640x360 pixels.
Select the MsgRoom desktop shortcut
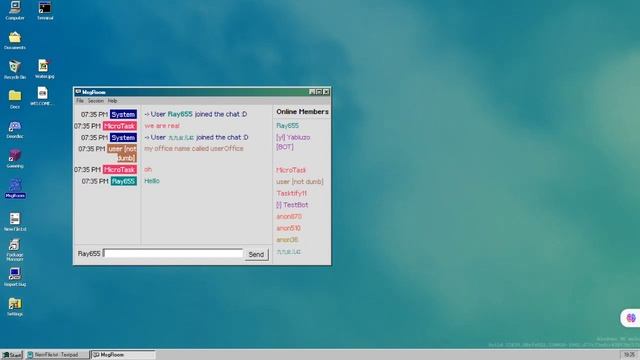15,188
